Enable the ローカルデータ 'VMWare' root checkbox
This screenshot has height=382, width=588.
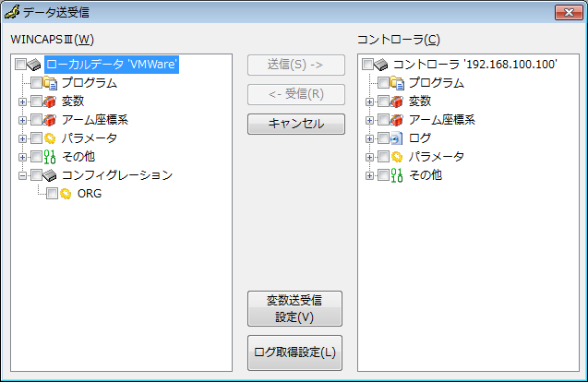point(21,65)
